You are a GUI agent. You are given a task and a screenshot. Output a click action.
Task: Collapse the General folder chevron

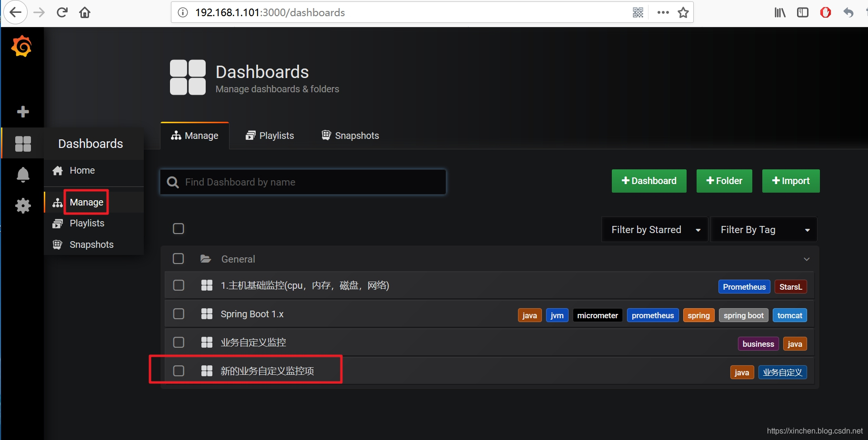click(x=807, y=259)
